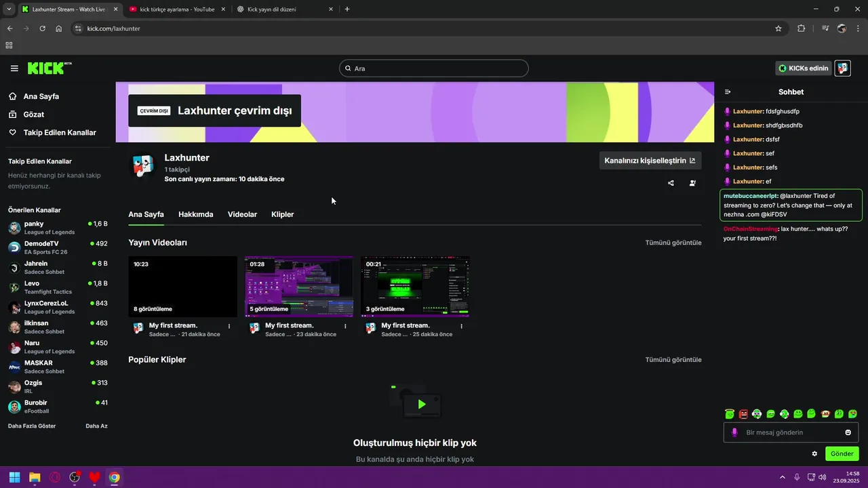
Task: Open options for the 21 dakika önce video
Action: tap(229, 326)
